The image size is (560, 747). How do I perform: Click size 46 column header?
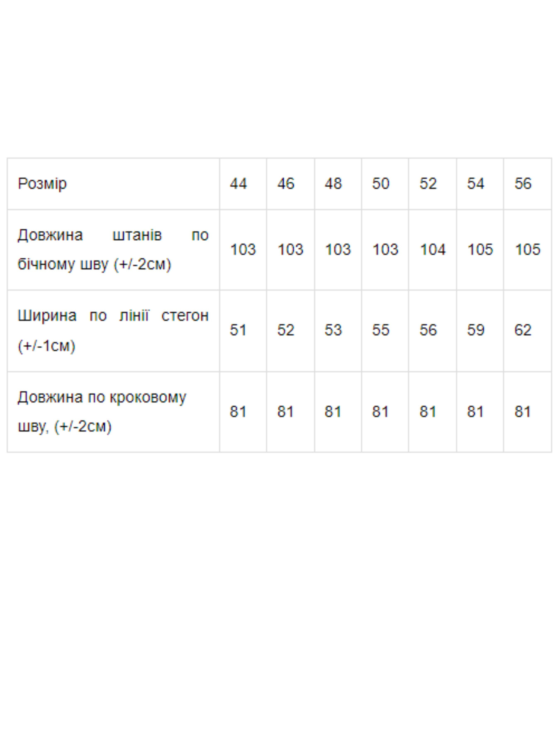[x=286, y=183]
